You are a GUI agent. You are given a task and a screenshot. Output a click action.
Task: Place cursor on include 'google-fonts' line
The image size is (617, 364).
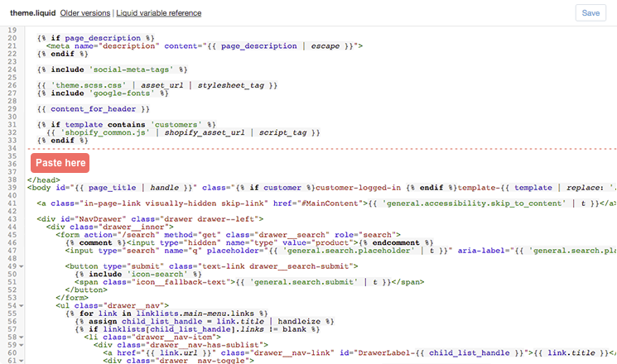click(108, 93)
